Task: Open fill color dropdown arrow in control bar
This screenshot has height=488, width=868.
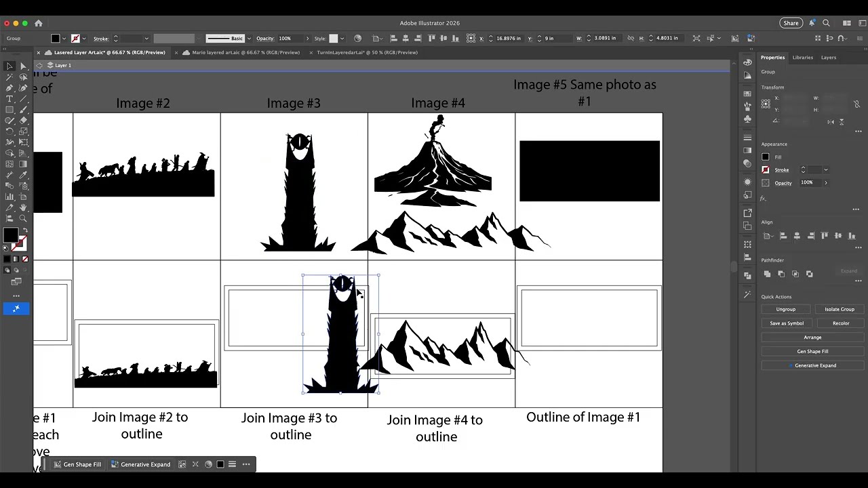Action: (x=65, y=39)
